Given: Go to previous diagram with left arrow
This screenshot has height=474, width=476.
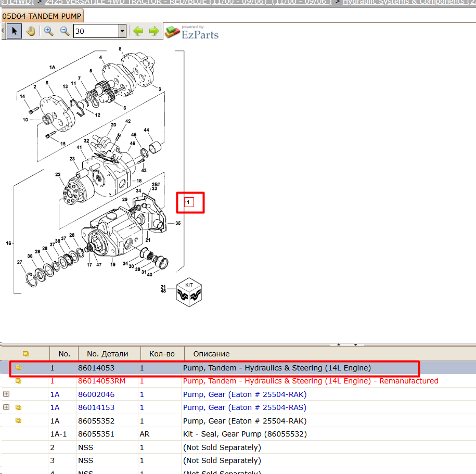Looking at the screenshot, I should pos(138,31).
